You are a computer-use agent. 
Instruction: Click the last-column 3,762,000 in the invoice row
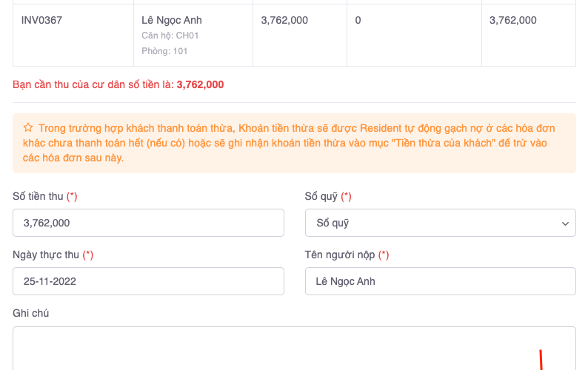(512, 20)
